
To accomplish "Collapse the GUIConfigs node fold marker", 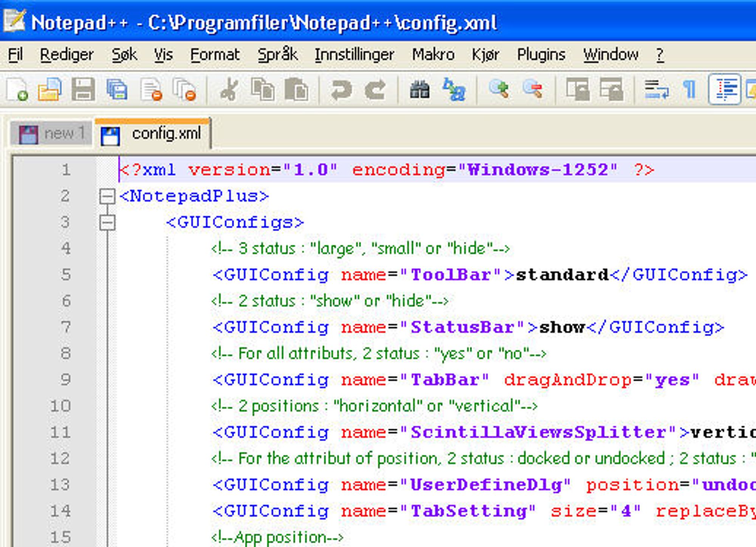I will pyautogui.click(x=107, y=223).
